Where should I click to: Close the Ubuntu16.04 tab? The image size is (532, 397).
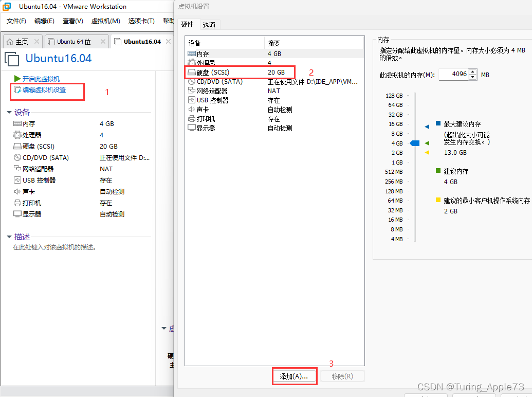point(168,41)
